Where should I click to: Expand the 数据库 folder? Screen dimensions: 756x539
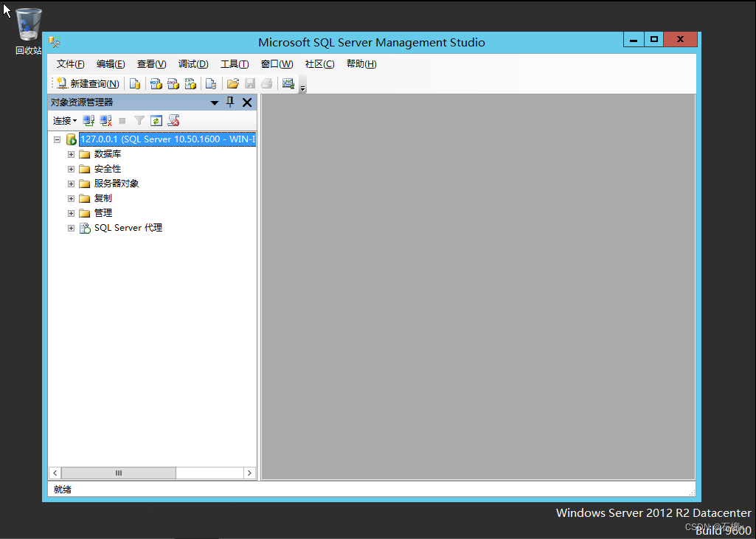71,154
